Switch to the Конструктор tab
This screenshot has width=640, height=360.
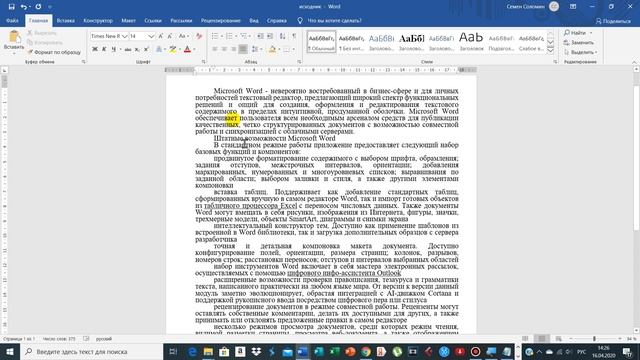tap(98, 20)
